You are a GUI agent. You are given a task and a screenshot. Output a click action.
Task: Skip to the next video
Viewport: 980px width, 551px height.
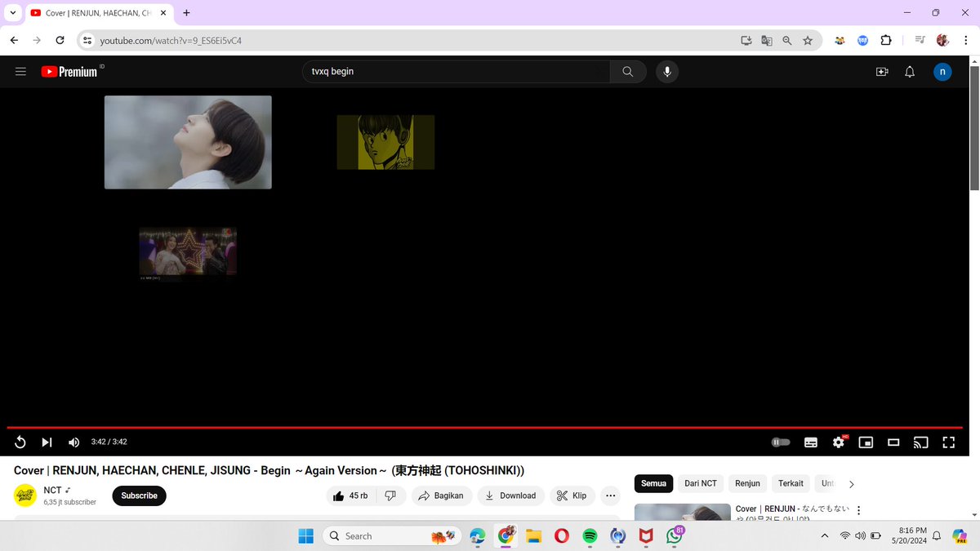click(47, 442)
